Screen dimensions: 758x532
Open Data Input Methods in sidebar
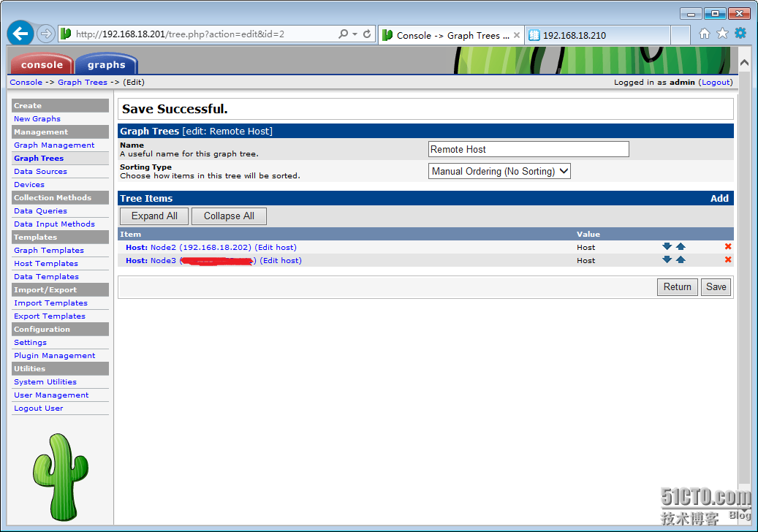(x=54, y=224)
